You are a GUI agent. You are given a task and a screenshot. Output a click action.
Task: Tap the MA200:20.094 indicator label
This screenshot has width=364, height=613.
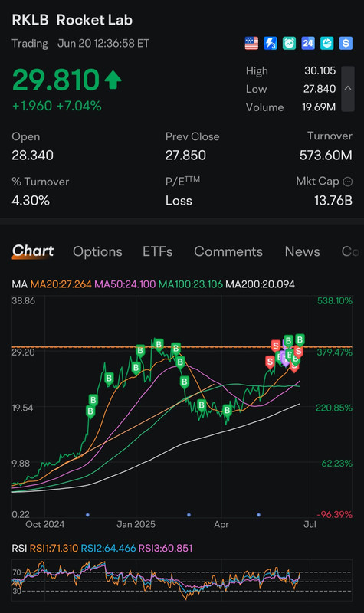click(x=260, y=284)
